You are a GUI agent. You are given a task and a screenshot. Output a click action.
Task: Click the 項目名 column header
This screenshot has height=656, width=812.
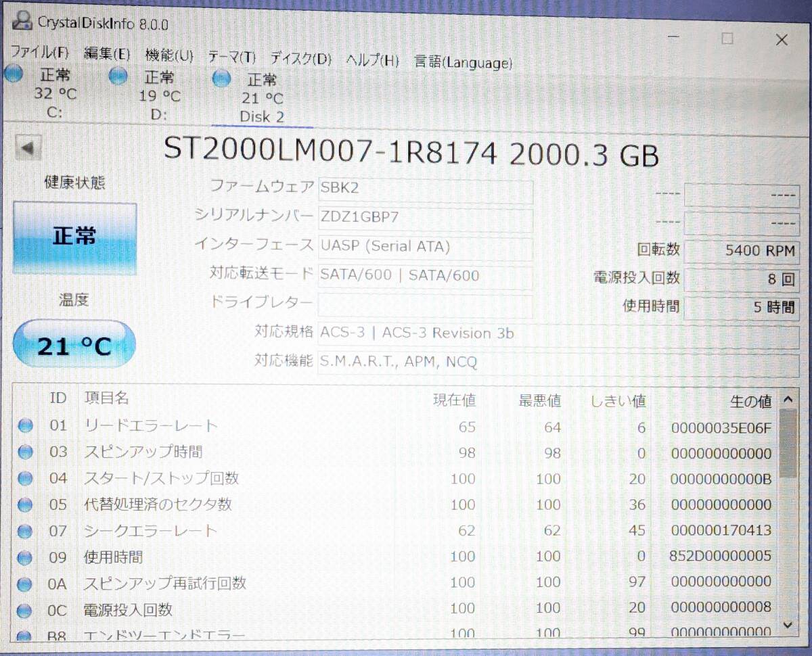tap(106, 398)
